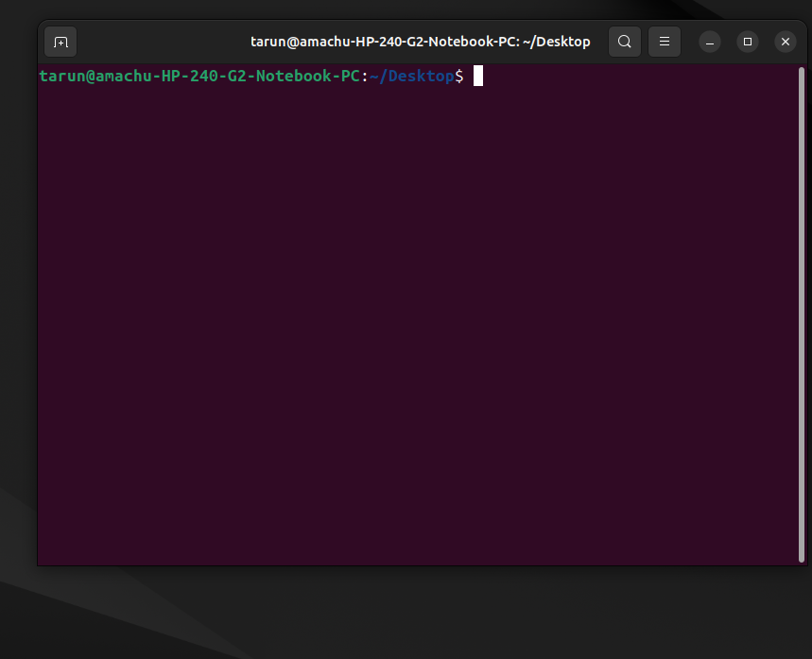Click the window title text in header
The height and width of the screenshot is (659, 812).
[x=420, y=42]
